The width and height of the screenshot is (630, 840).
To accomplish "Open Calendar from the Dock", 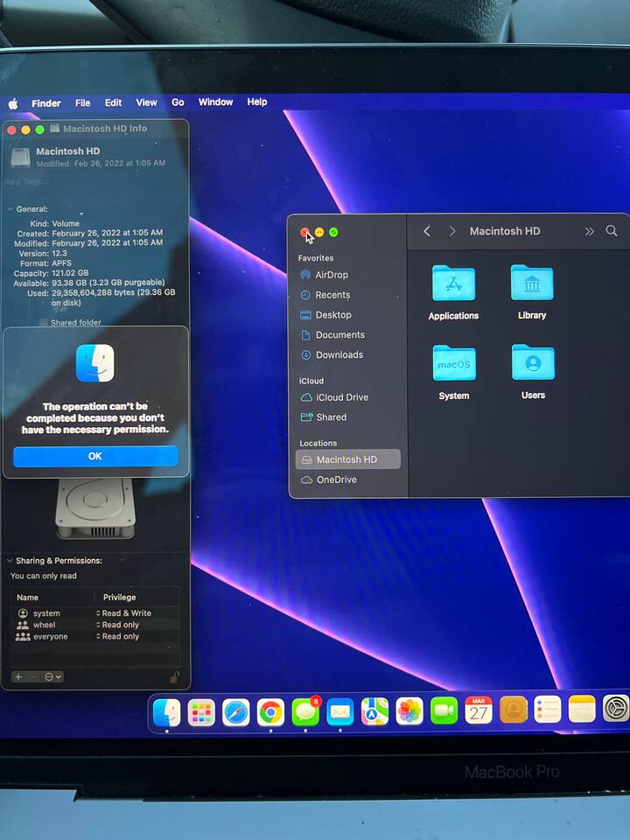I will pos(479,710).
